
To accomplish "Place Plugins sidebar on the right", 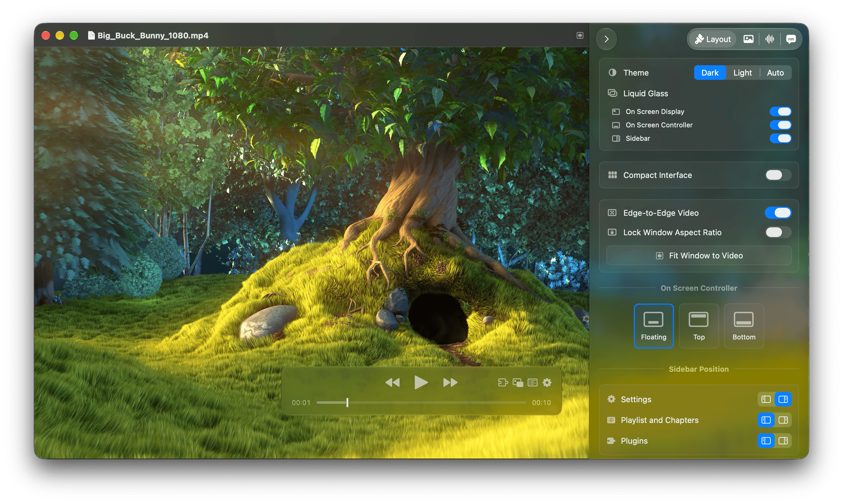I will pyautogui.click(x=783, y=441).
